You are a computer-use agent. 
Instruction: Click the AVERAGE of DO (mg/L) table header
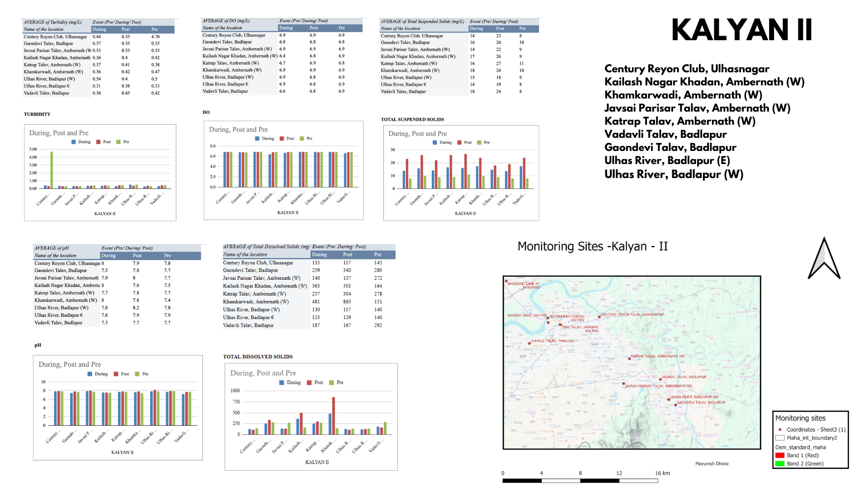coord(226,21)
